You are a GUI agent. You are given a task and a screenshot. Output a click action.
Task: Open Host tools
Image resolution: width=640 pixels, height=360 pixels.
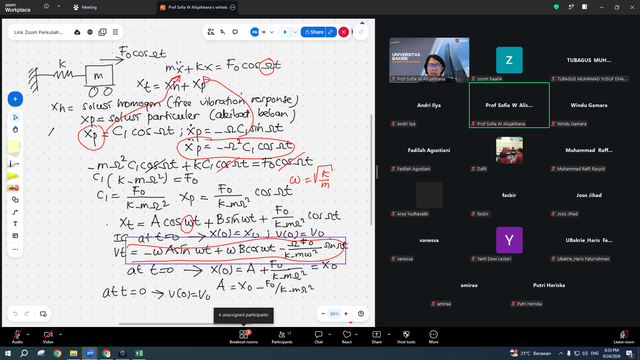(x=406, y=336)
